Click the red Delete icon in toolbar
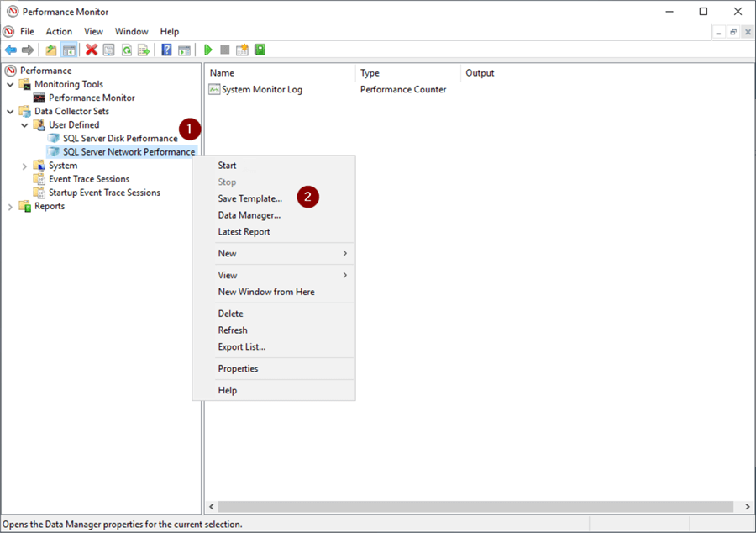This screenshot has width=756, height=533. pyautogui.click(x=92, y=50)
